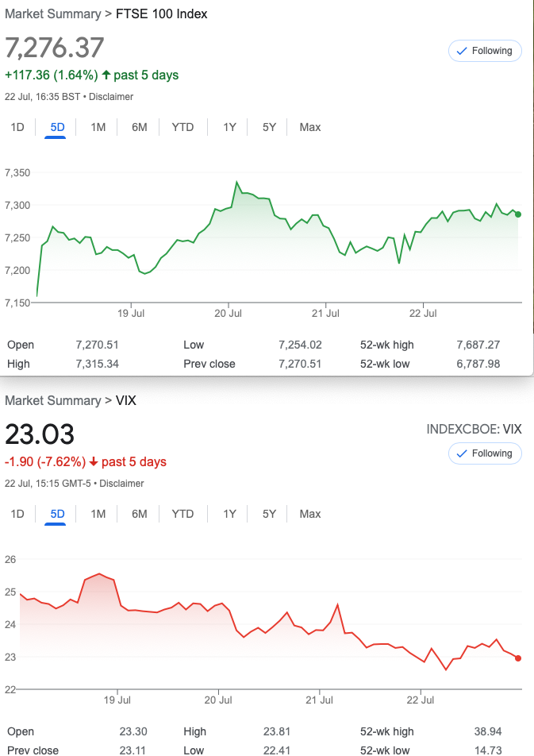Click FTSE High value 7,315.34
The image size is (534, 756).
97,364
